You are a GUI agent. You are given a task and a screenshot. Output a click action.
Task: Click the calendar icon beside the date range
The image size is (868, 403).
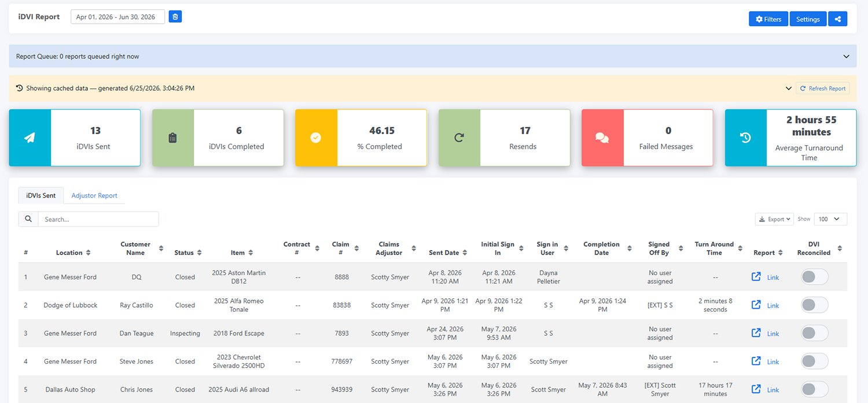pos(175,17)
